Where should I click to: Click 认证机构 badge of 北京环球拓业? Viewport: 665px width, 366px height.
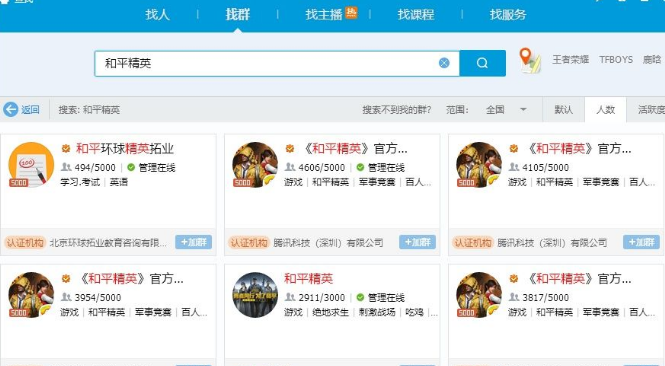[25, 243]
